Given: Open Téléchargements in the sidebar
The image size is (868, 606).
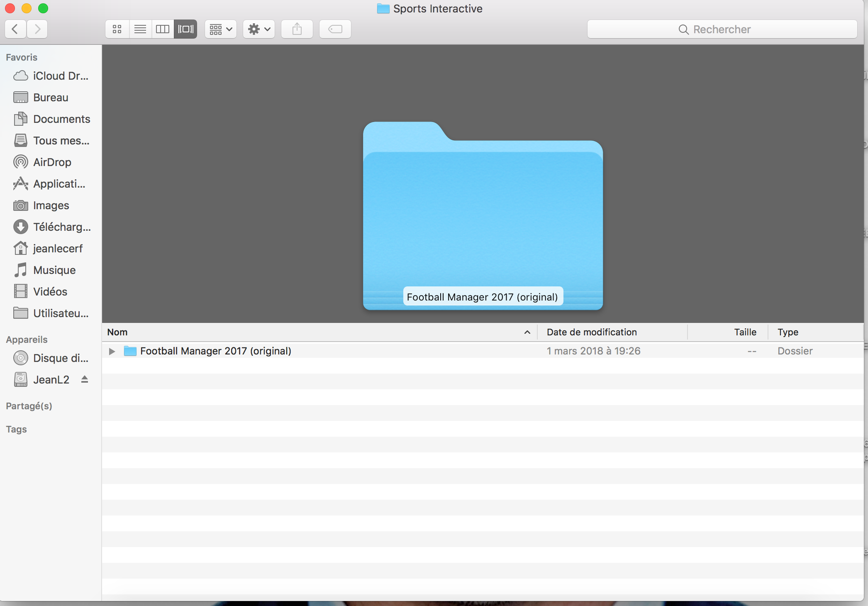Looking at the screenshot, I should point(52,227).
